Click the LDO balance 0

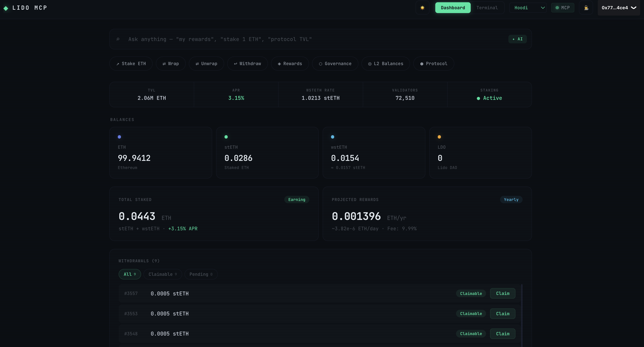pos(440,158)
